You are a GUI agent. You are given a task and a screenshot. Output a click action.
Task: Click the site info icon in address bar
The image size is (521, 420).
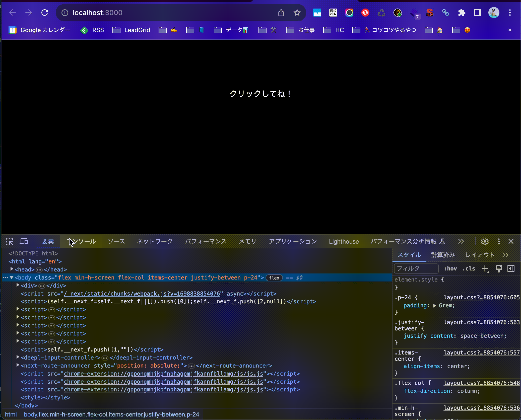(x=65, y=13)
